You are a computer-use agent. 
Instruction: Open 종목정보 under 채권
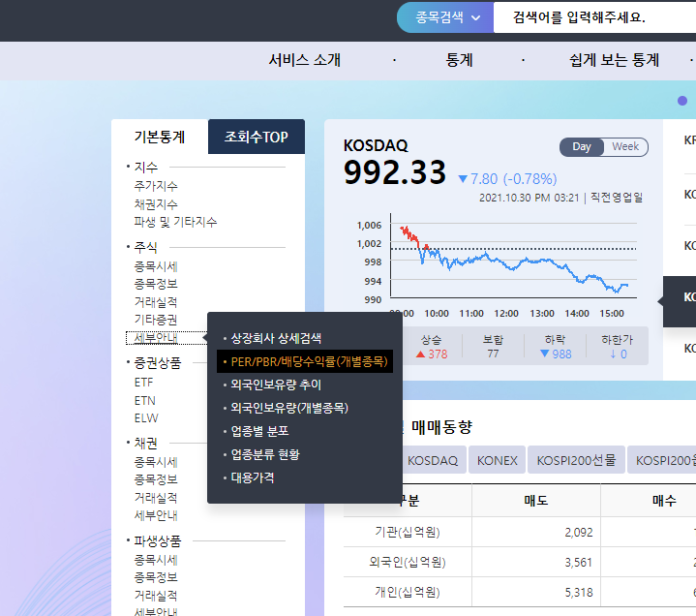pyautogui.click(x=156, y=479)
